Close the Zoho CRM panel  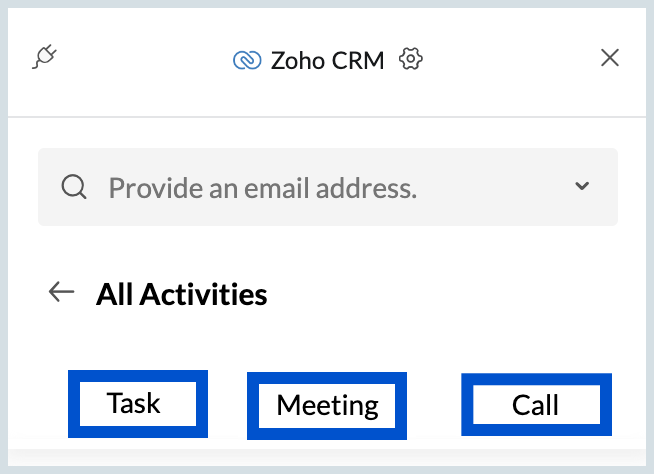point(610,58)
